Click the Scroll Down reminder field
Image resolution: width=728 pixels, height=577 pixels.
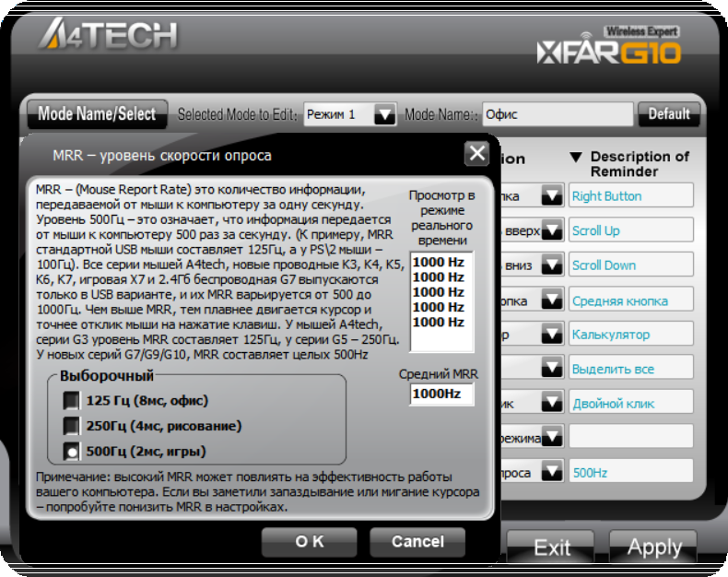[631, 265]
